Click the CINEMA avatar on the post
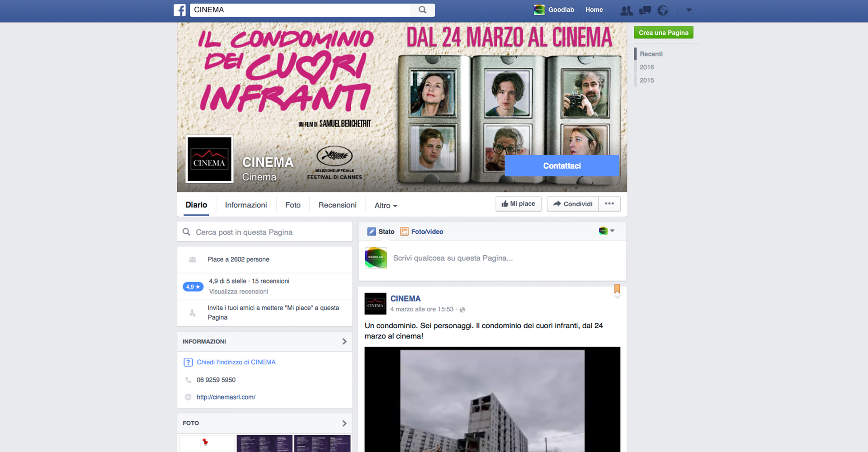 pos(375,304)
